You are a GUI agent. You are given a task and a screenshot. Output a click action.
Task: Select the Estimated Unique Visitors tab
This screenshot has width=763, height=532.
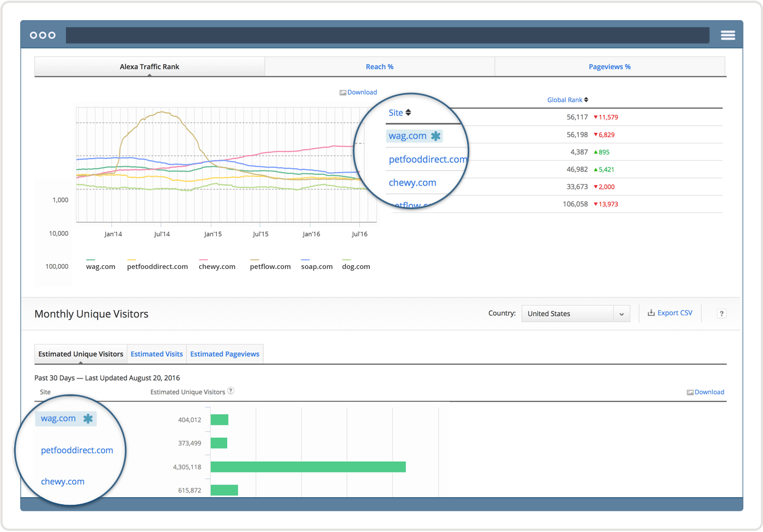click(x=81, y=354)
